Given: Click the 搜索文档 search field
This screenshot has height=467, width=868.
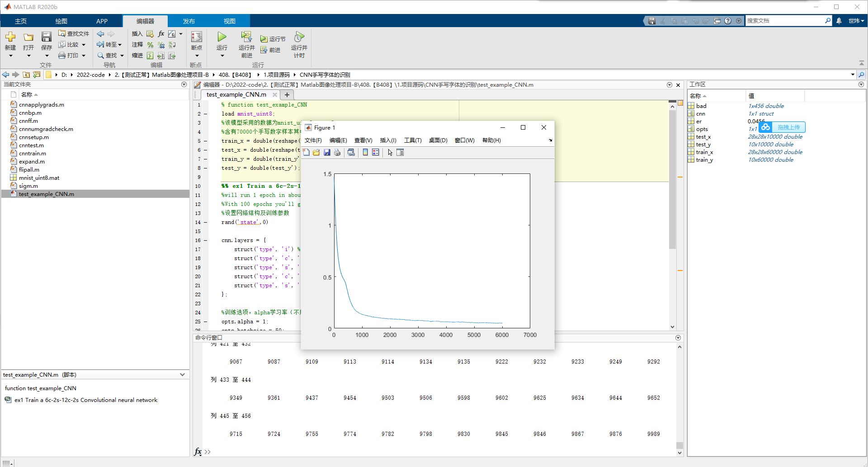Looking at the screenshot, I should 785,21.
